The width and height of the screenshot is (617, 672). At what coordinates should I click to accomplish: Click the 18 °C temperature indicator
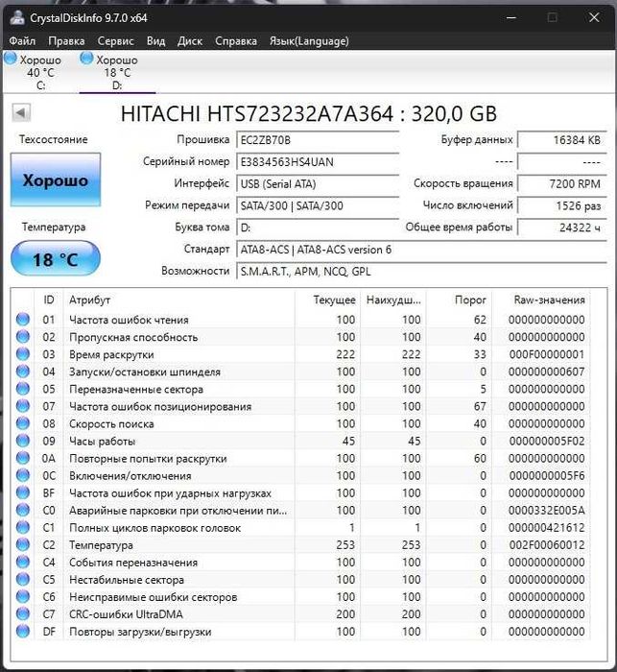click(56, 258)
